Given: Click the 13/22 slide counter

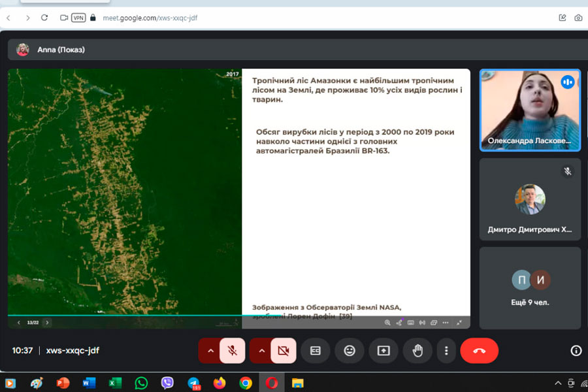Looking at the screenshot, I should click(x=33, y=323).
